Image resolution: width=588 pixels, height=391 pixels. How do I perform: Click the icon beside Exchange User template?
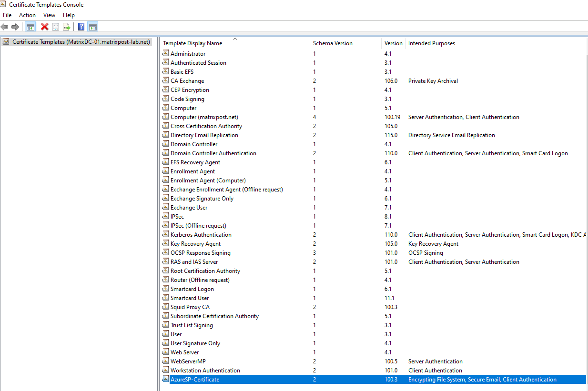click(166, 208)
